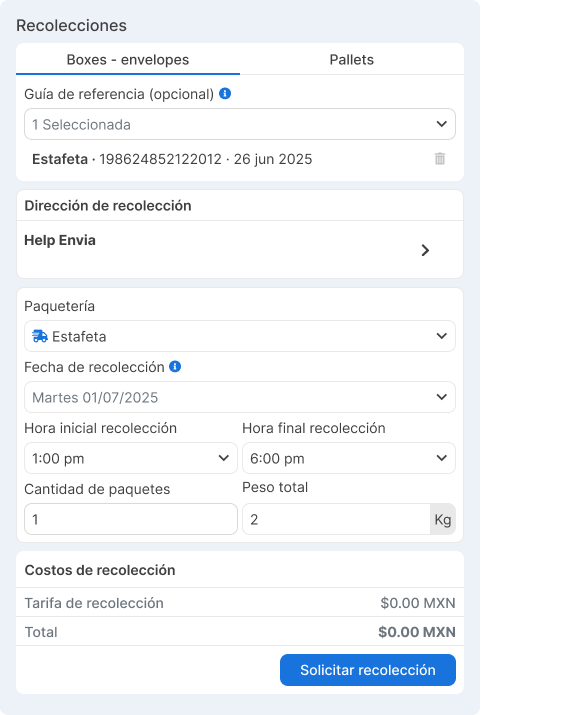
Task: Delete the Estafeta guide with trash icon
Action: tap(440, 159)
